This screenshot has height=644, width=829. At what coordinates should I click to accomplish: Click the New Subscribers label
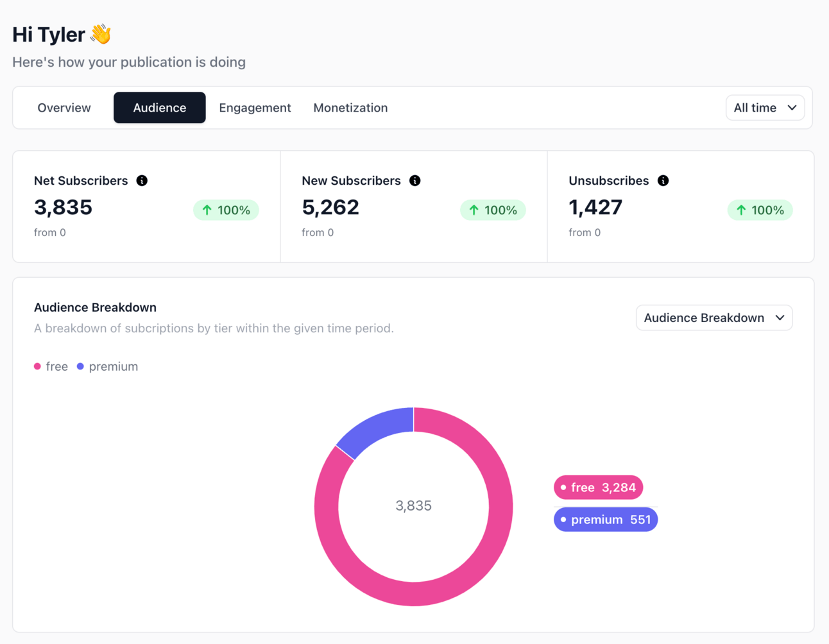point(351,181)
